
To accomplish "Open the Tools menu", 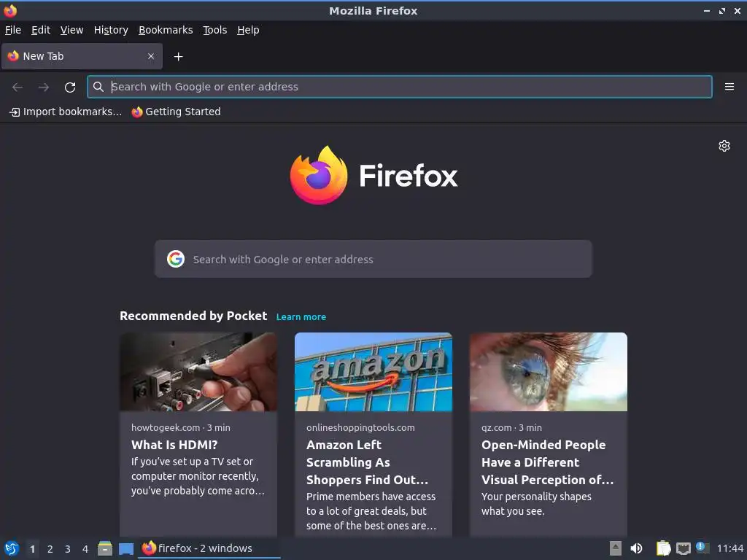I will tap(215, 30).
